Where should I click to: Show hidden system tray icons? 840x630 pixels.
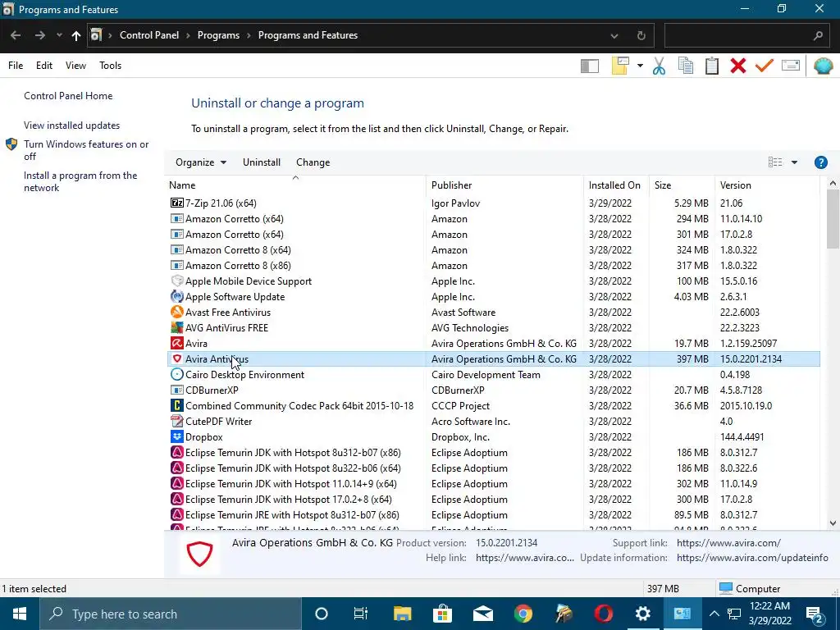[x=714, y=614]
